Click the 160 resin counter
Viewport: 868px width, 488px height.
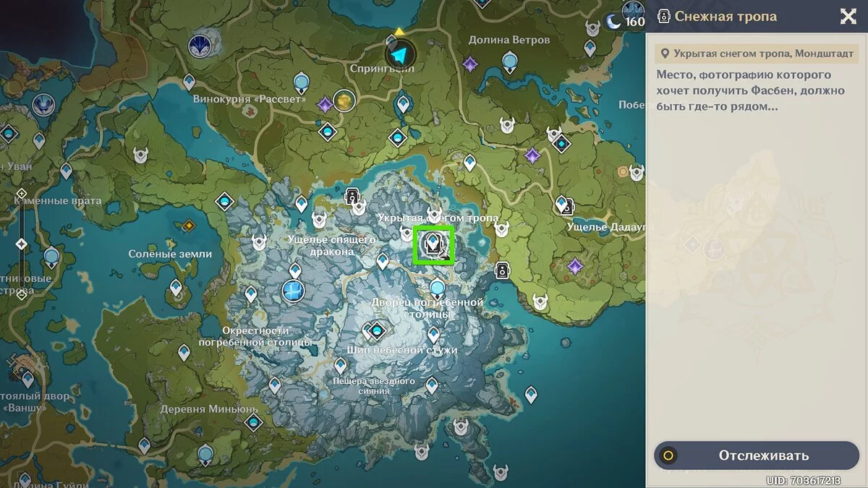[x=635, y=22]
